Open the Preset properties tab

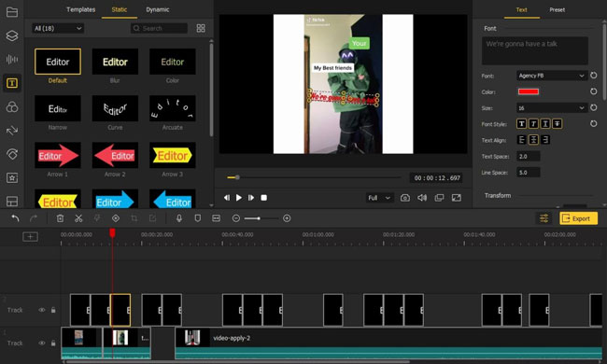(x=558, y=9)
